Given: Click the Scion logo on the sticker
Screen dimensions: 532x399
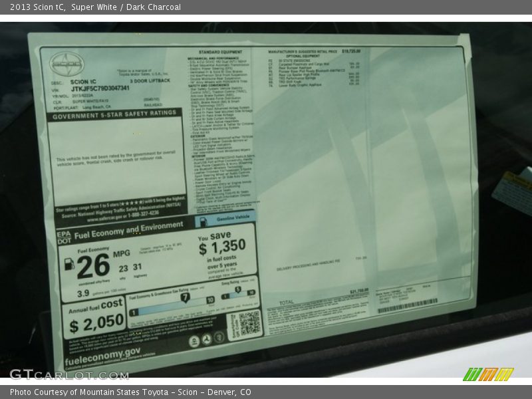Looking at the screenshot, I should click(x=66, y=63).
